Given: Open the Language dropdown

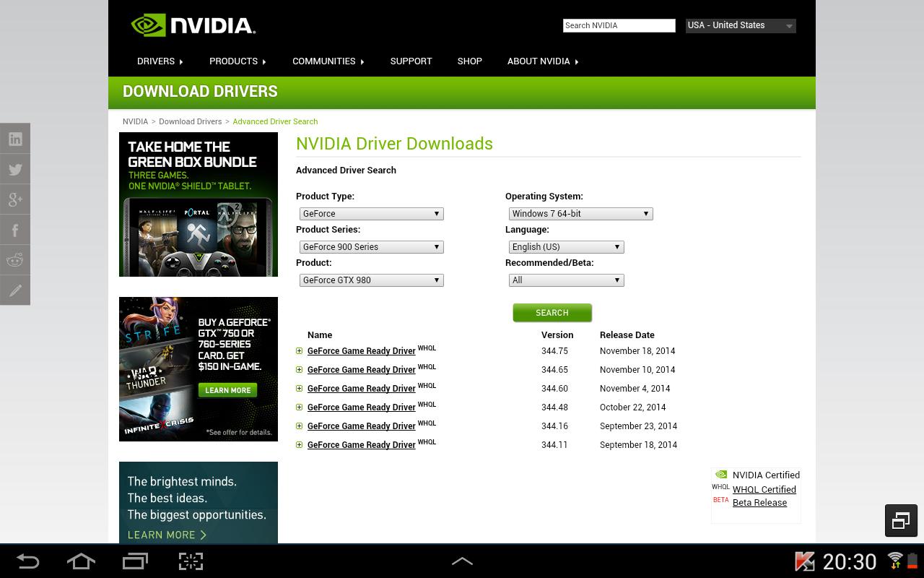Looking at the screenshot, I should pyautogui.click(x=567, y=247).
